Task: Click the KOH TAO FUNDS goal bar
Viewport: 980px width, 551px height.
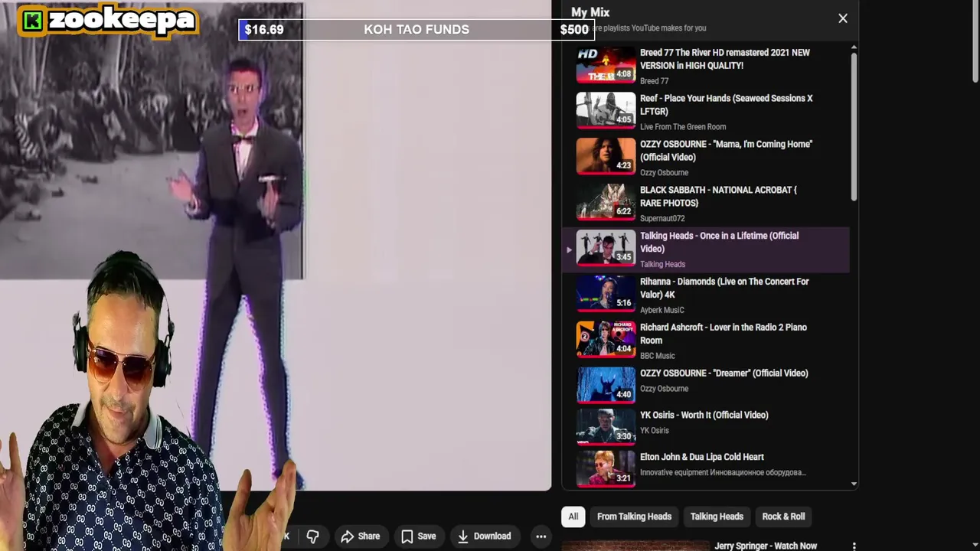Action: pos(416,30)
